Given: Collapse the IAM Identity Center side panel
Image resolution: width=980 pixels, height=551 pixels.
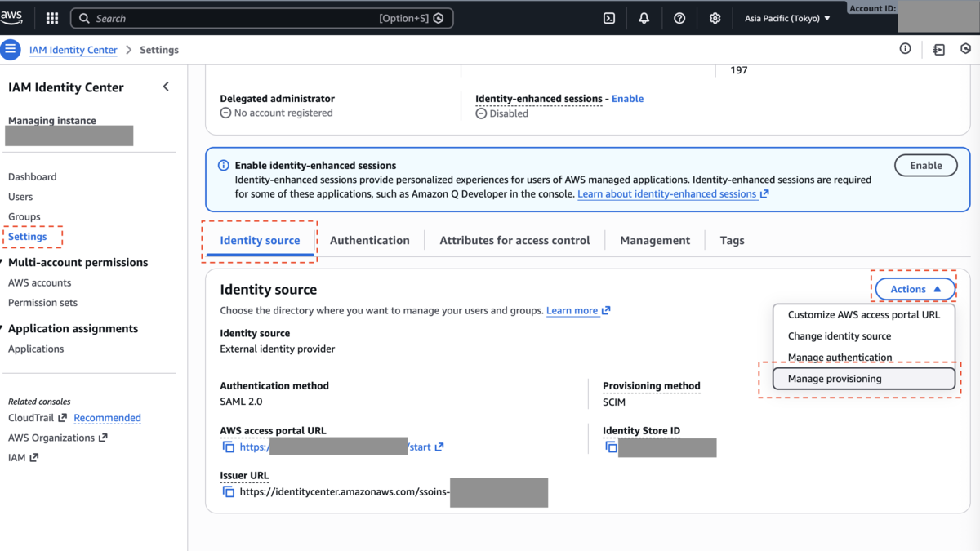Looking at the screenshot, I should tap(166, 87).
